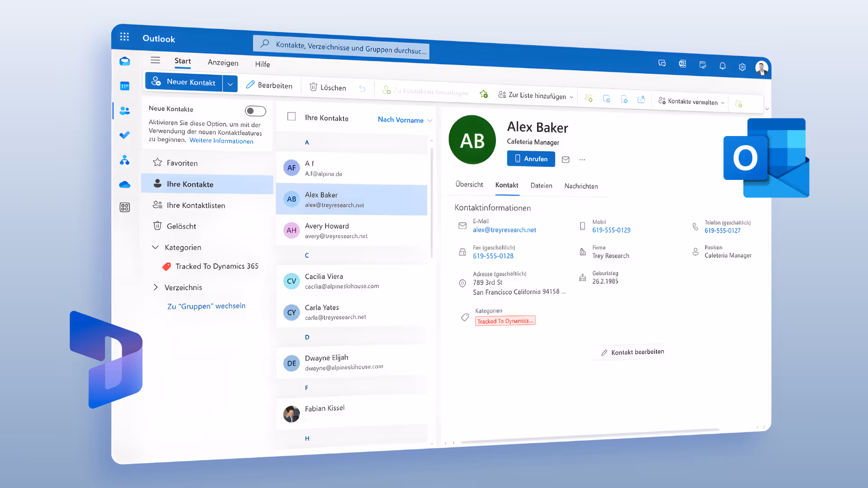Select contact Cacilia Viera
The width and height of the screenshot is (868, 488).
point(351,281)
